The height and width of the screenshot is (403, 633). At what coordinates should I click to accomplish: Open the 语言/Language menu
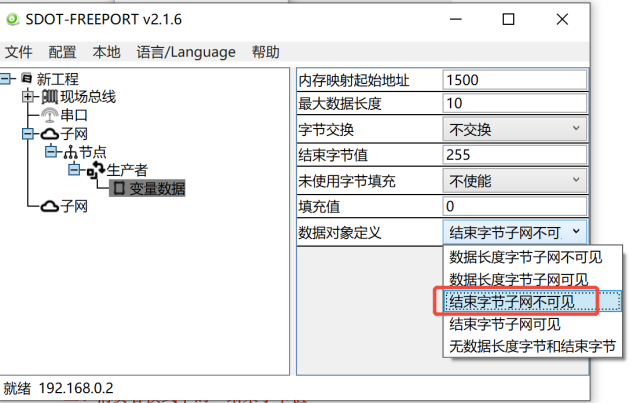tap(186, 52)
